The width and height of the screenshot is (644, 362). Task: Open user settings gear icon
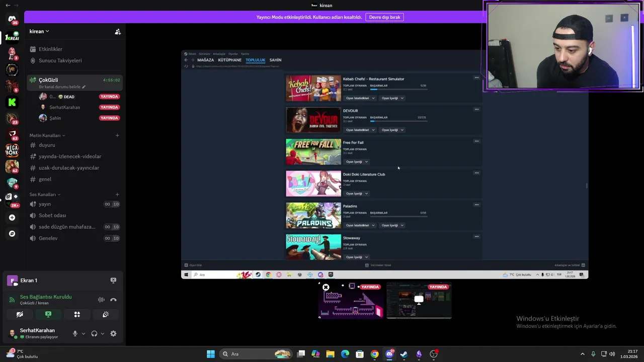(x=113, y=334)
